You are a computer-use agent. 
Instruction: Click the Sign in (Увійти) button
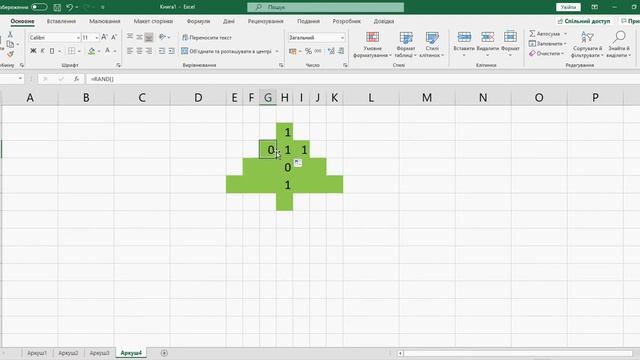click(568, 7)
